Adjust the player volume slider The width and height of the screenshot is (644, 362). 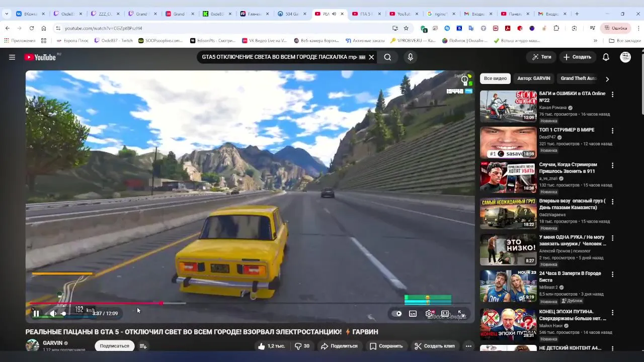coord(64,314)
